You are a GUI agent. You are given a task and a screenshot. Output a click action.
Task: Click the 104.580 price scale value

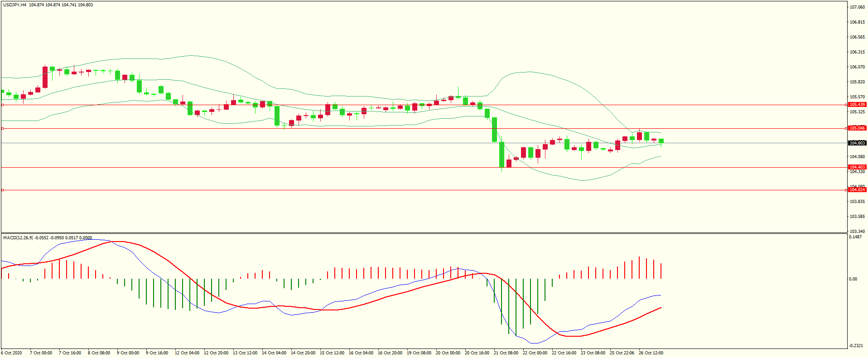coord(857,157)
